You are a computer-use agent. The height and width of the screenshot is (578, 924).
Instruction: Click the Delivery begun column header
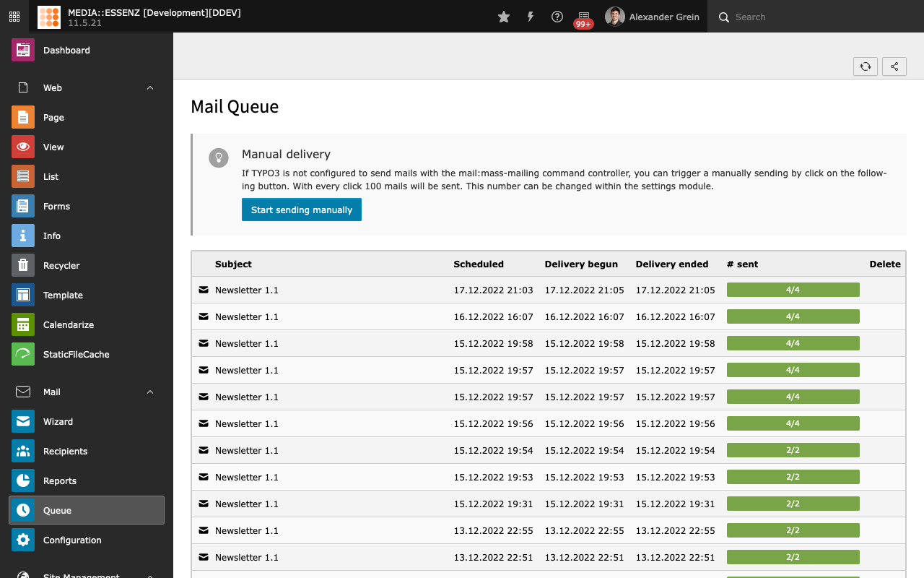click(581, 264)
